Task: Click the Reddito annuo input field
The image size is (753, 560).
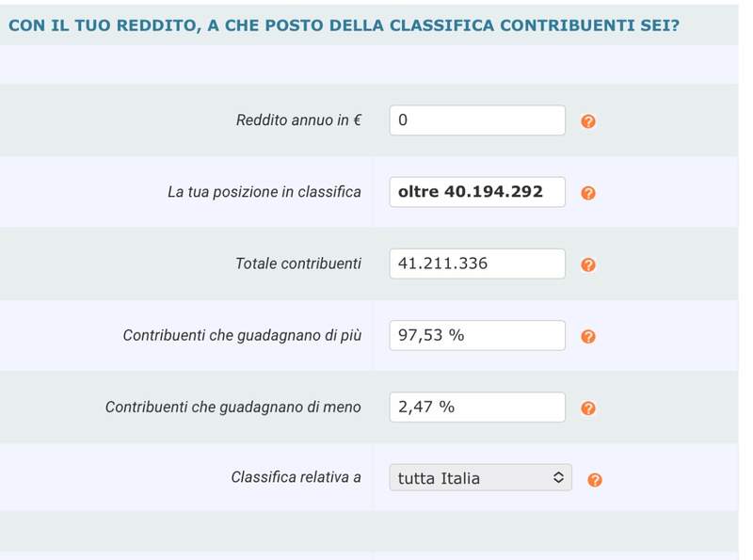Action: point(477,120)
